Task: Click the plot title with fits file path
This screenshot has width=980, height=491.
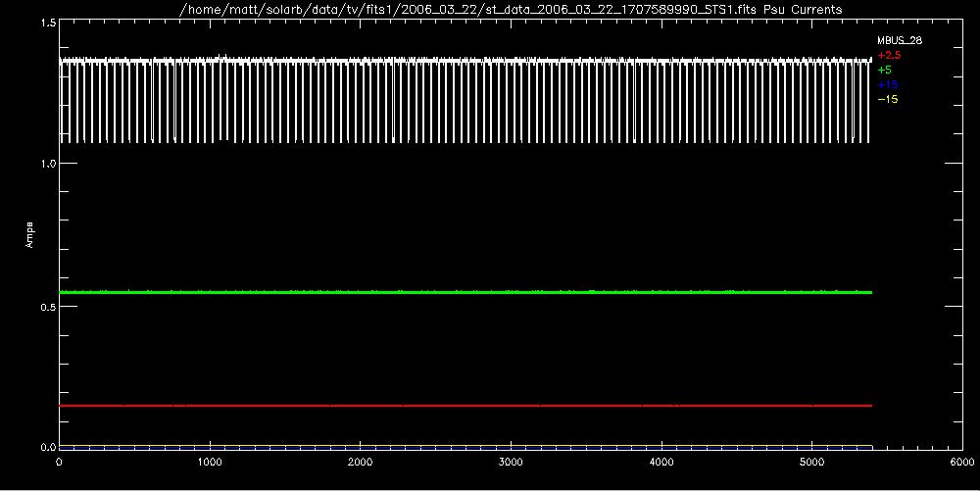Action: tap(511, 10)
